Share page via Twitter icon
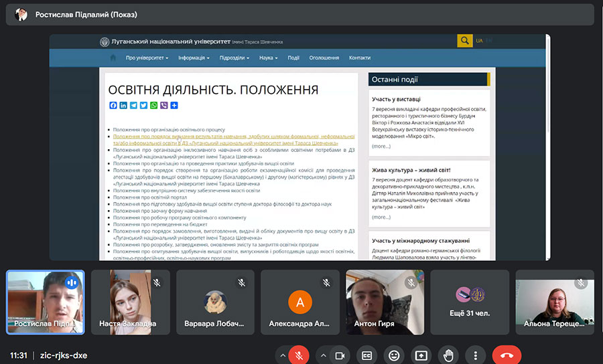603x364 pixels. coord(143,105)
